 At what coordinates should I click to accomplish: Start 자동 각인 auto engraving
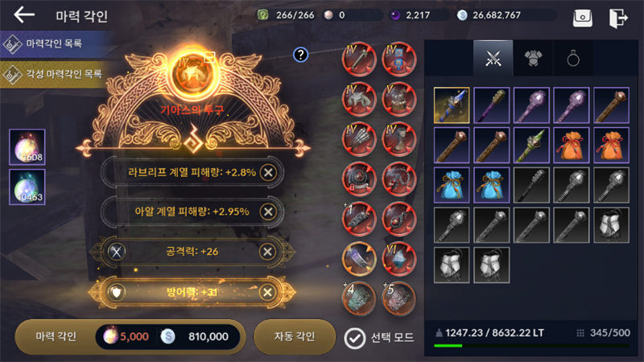coord(295,337)
